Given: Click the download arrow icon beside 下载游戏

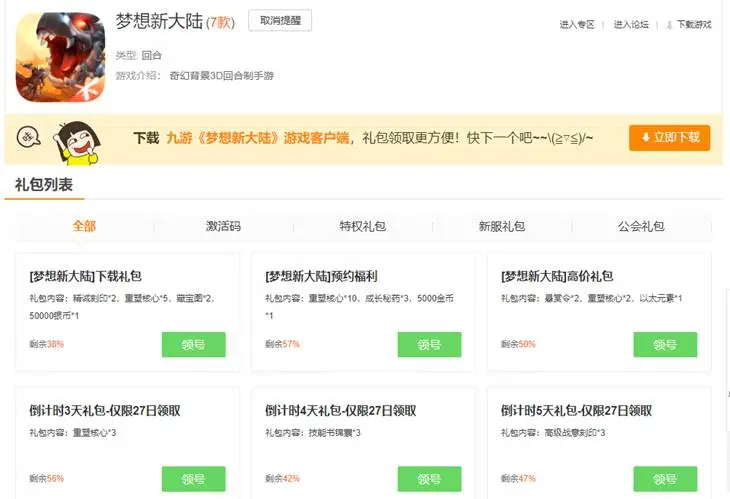Looking at the screenshot, I should [x=669, y=25].
